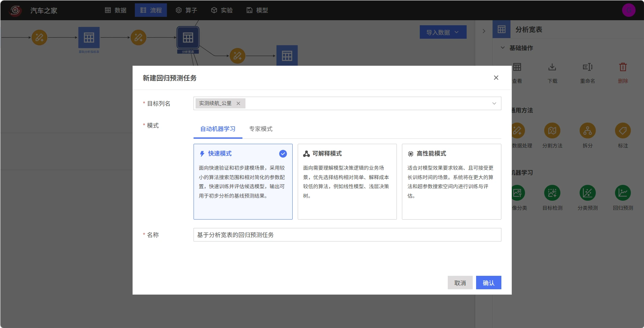Remove the 实测续航_公里 tag
The width and height of the screenshot is (644, 328).
[x=238, y=103]
